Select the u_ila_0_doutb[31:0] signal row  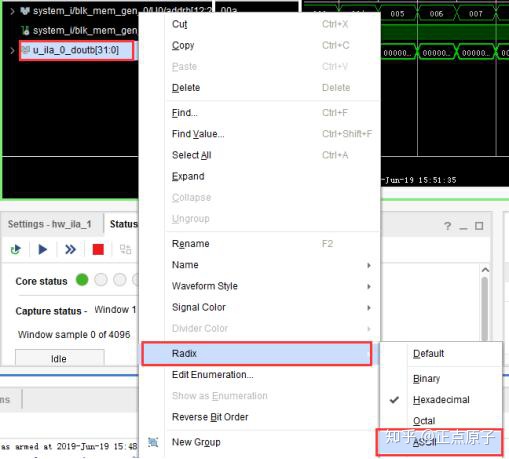coord(77,50)
